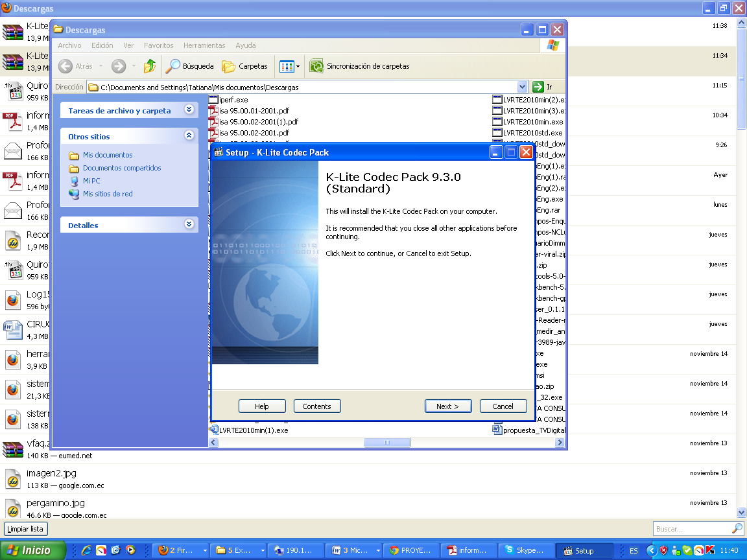The height and width of the screenshot is (560, 747).
Task: Open Help in the setup wizard
Action: (x=262, y=406)
